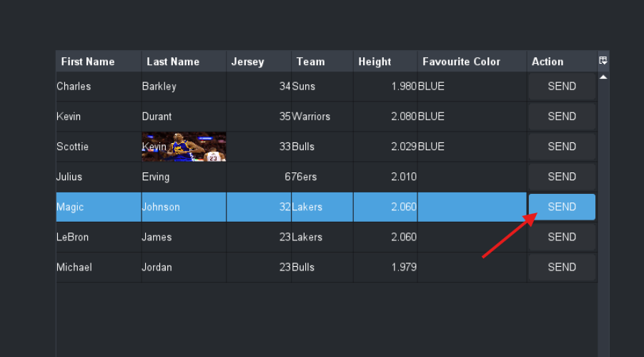This screenshot has width=644, height=357.
Task: Click the Team column header
Action: (311, 62)
